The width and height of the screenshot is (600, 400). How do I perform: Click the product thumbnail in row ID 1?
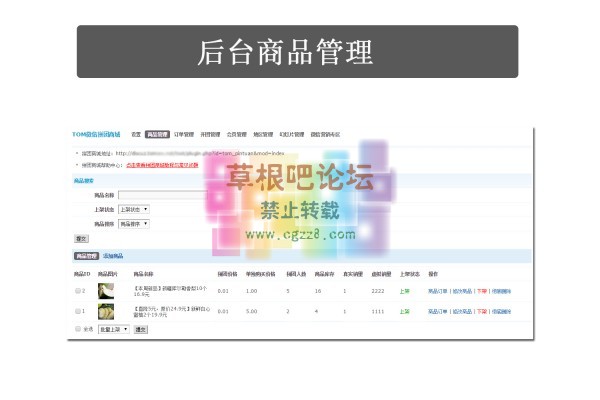[x=106, y=311]
